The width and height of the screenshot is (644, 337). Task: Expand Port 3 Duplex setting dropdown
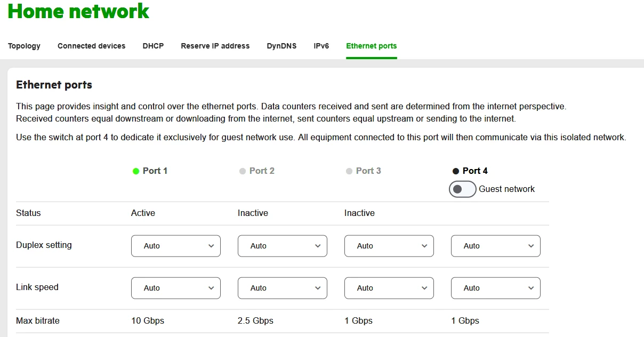389,246
